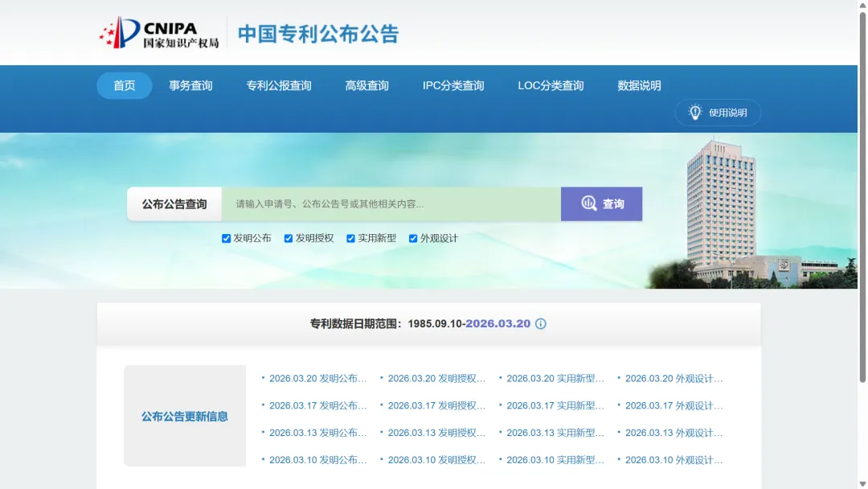
Task: Click the 公布公告更新信息 panel heading
Action: coord(184,417)
